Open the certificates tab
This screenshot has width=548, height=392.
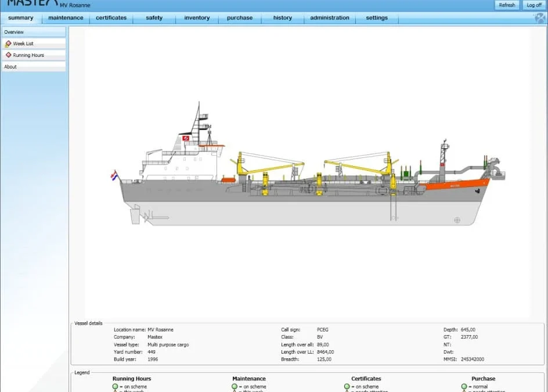(x=111, y=18)
